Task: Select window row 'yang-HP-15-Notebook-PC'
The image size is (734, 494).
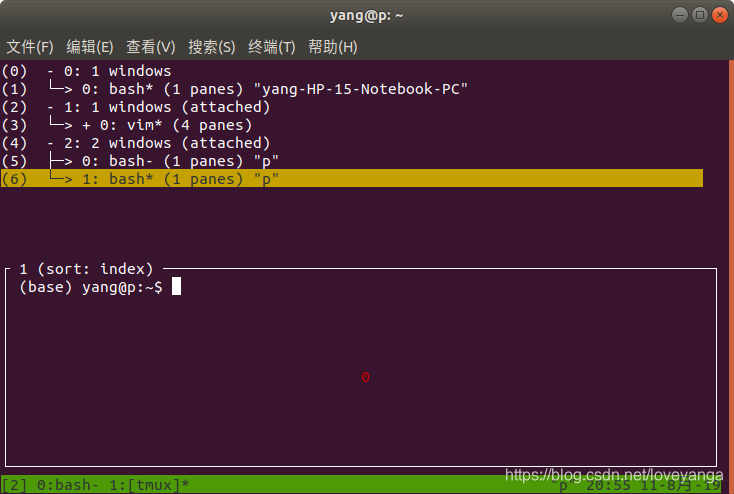Action: pyautogui.click(x=352, y=89)
